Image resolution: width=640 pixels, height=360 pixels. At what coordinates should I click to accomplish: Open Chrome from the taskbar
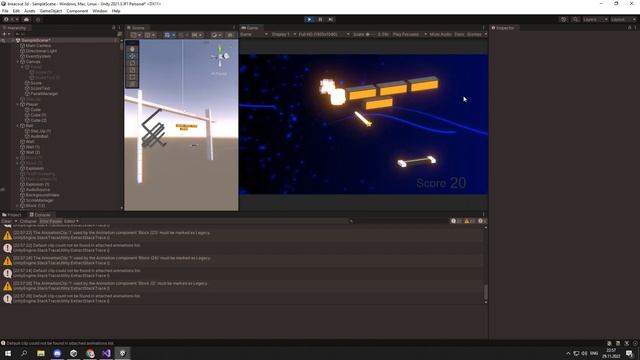[90, 353]
